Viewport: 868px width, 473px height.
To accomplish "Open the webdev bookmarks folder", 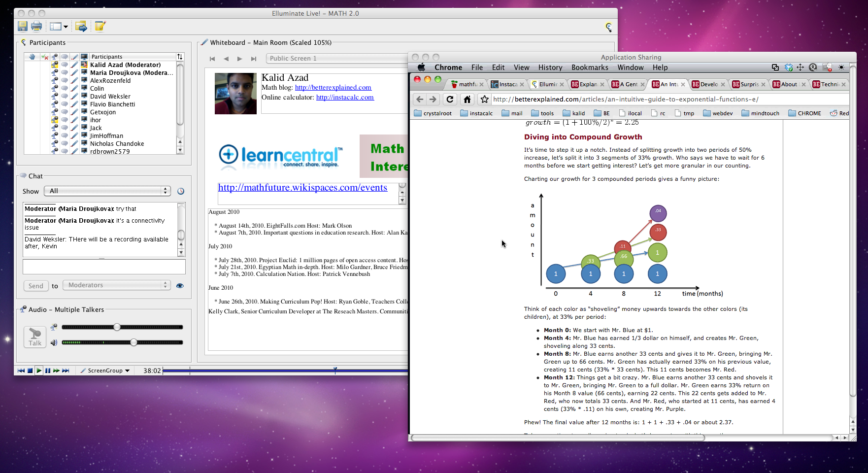I will (x=718, y=113).
